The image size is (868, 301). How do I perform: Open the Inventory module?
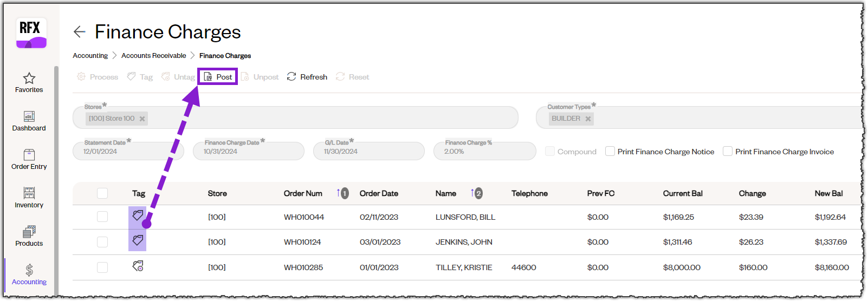click(29, 198)
